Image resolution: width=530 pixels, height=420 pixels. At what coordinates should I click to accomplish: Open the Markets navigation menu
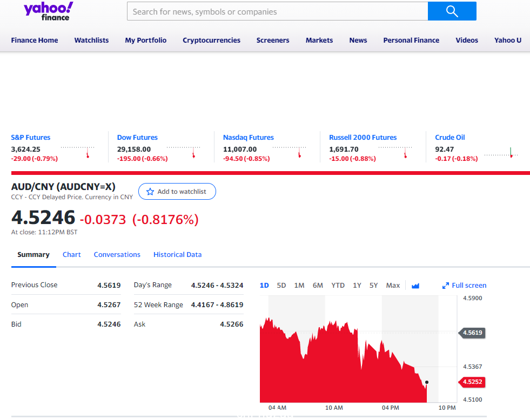click(x=319, y=40)
